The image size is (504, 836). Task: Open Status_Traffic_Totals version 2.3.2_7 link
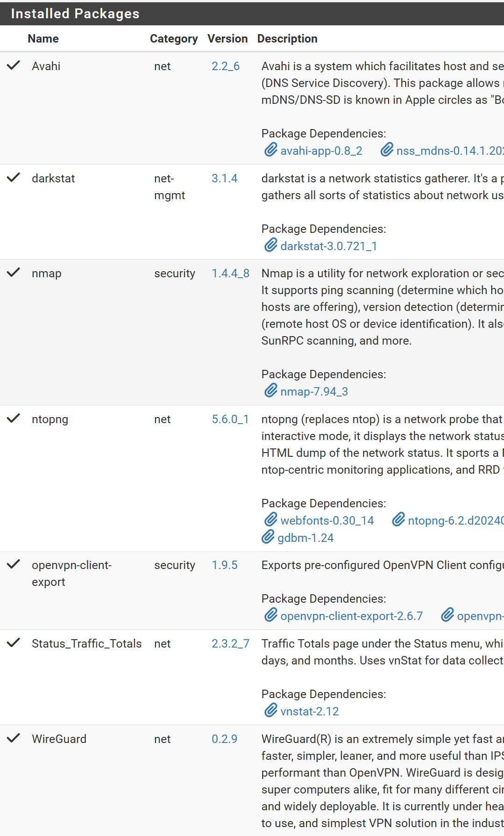[230, 644]
